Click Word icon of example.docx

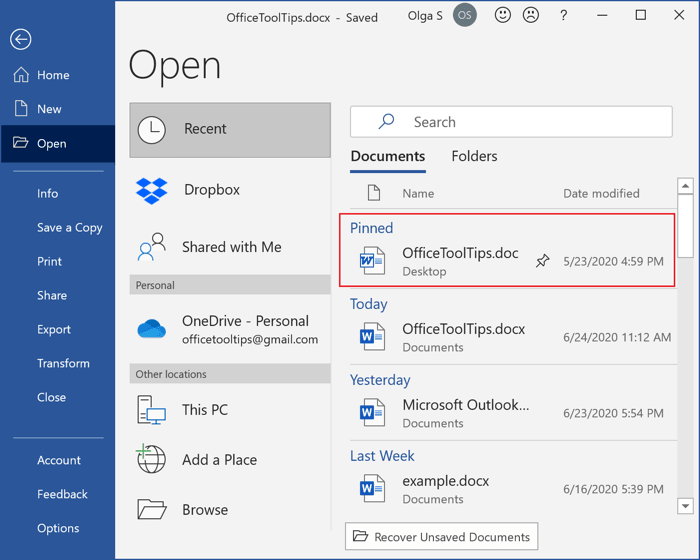(372, 488)
